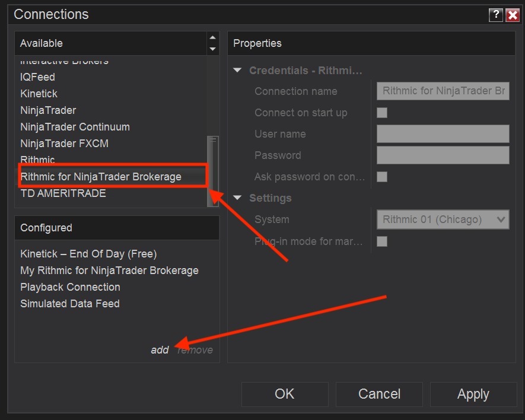
Task: Click the Cancel button
Action: pyautogui.click(x=379, y=394)
